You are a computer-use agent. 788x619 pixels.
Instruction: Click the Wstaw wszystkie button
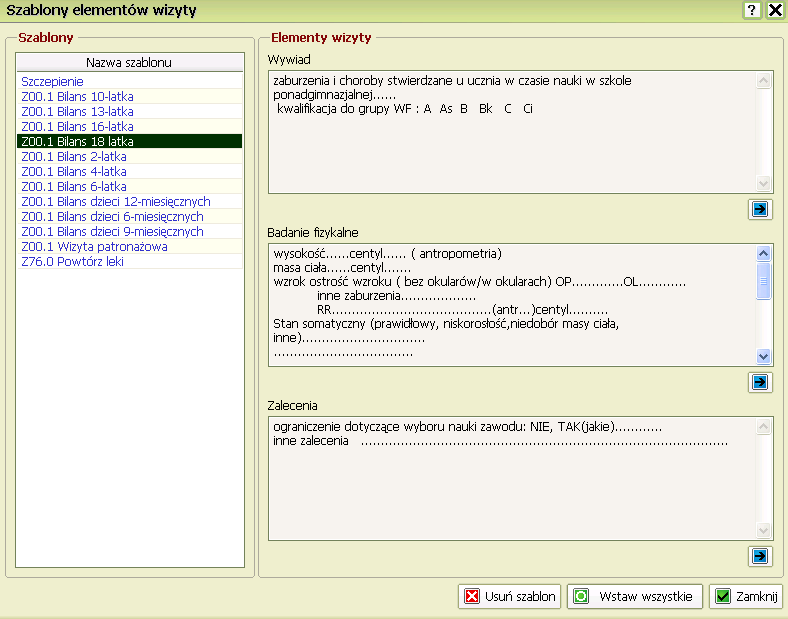pos(634,596)
